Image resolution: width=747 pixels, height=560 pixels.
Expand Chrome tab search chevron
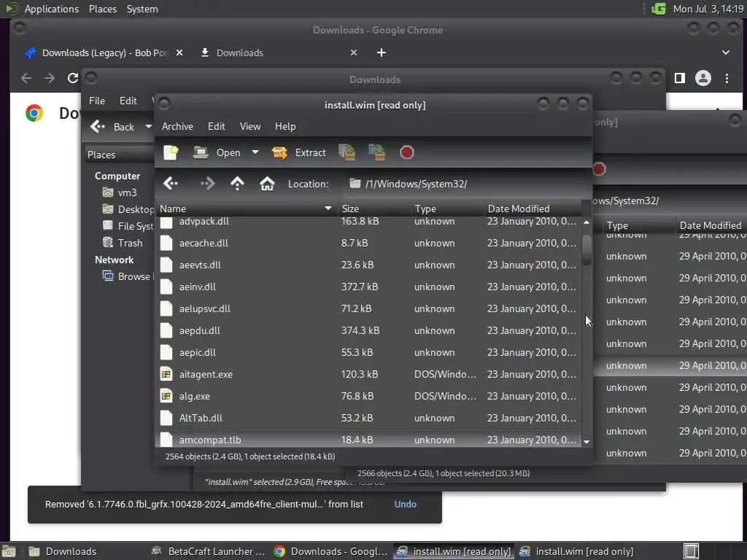[726, 52]
